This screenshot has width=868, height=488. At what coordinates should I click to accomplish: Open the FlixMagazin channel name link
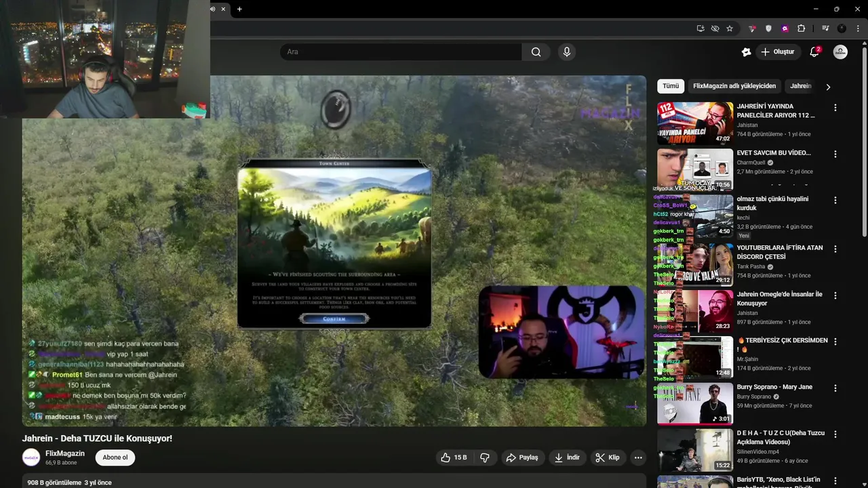[x=65, y=453]
